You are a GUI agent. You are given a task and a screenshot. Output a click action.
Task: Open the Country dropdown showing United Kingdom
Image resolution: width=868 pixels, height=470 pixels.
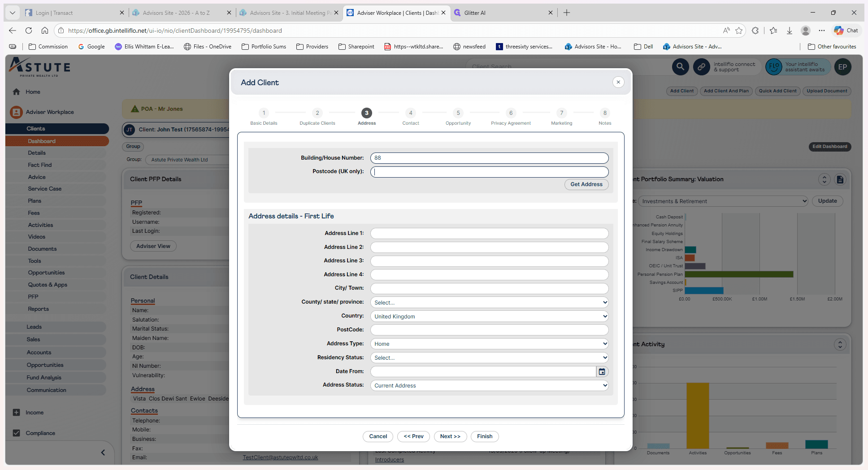coord(489,317)
